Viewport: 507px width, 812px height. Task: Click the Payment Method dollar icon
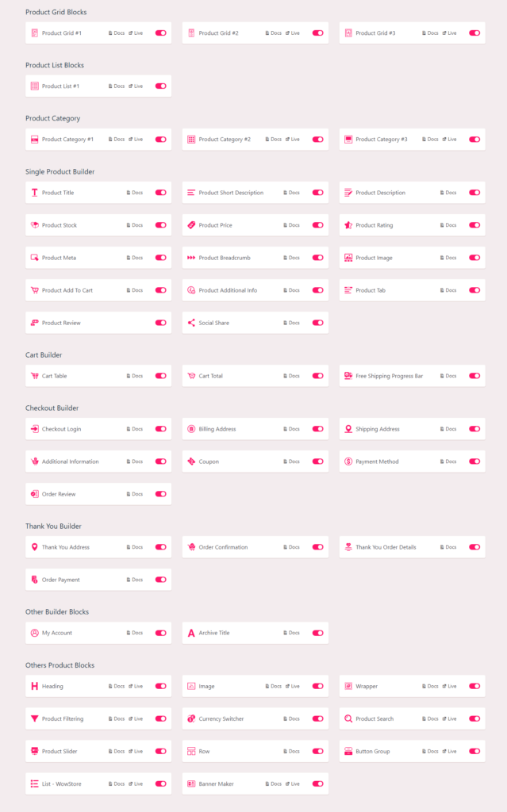coord(348,462)
